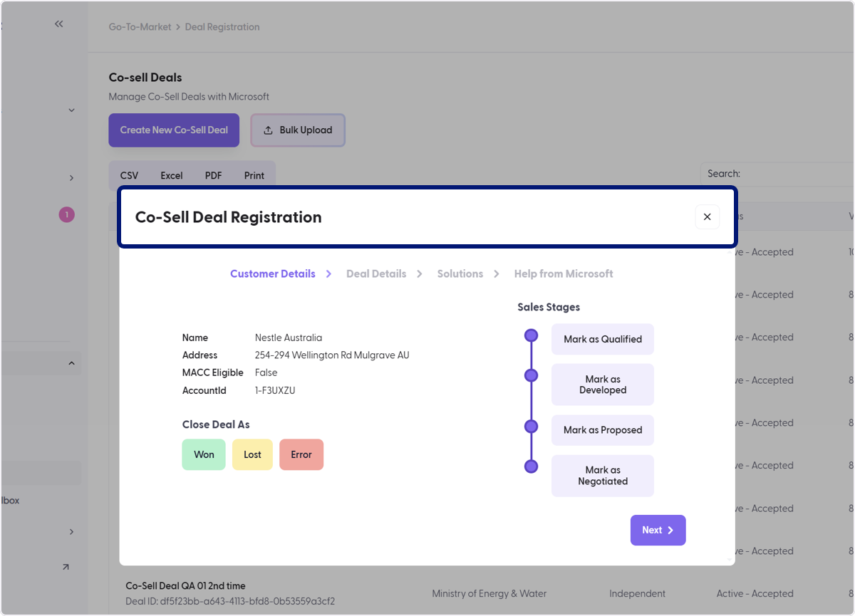Open external link arrow icon in sidebar
855x616 pixels.
click(x=66, y=567)
